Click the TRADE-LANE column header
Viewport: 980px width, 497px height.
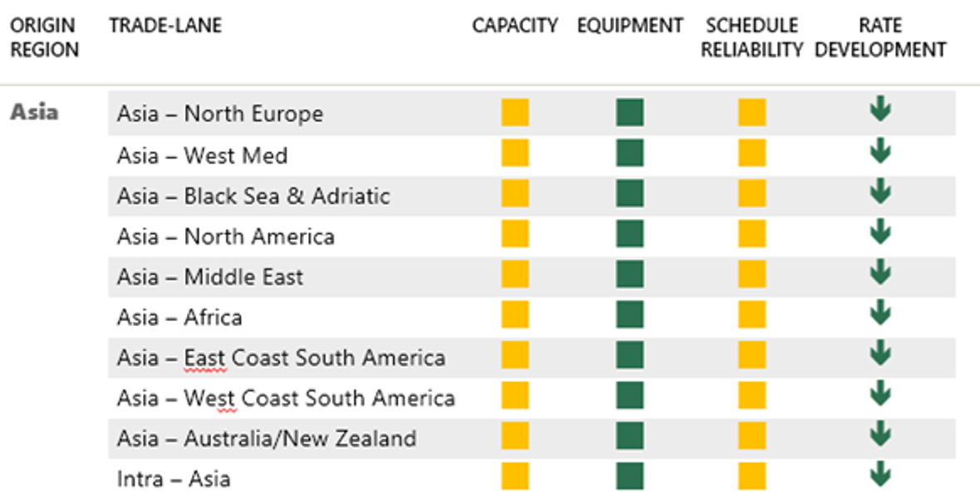[165, 26]
